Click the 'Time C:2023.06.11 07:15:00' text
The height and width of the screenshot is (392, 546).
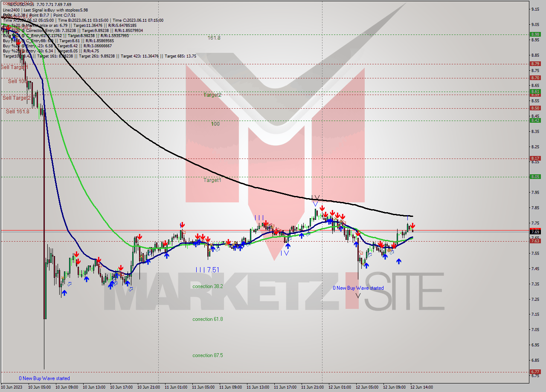(138, 20)
